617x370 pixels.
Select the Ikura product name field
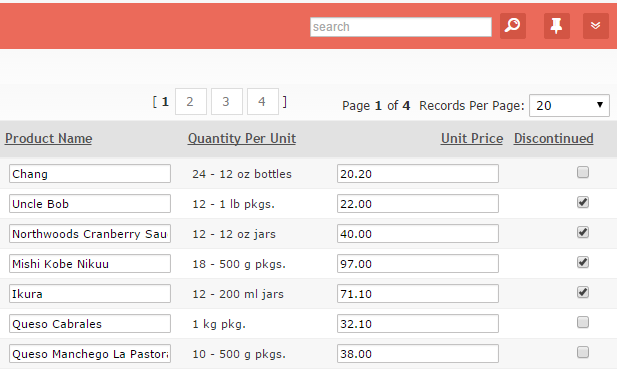click(90, 294)
